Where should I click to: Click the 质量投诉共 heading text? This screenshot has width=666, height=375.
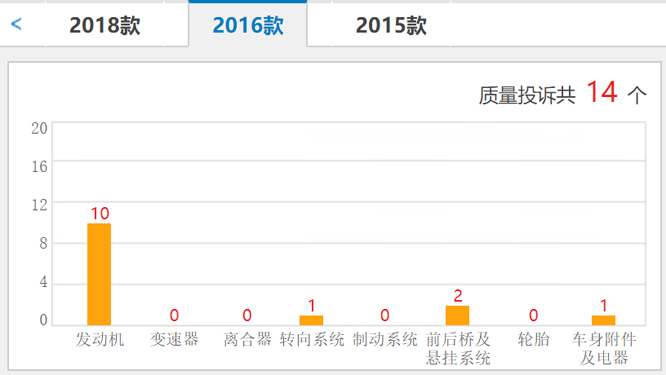pos(527,95)
